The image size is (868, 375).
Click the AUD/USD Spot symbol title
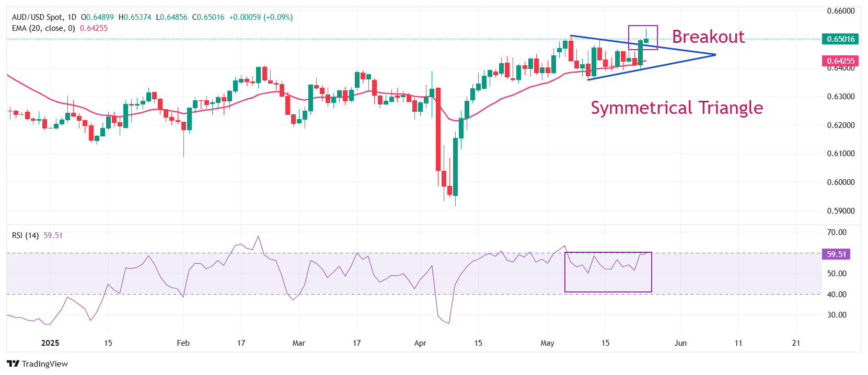pyautogui.click(x=37, y=17)
